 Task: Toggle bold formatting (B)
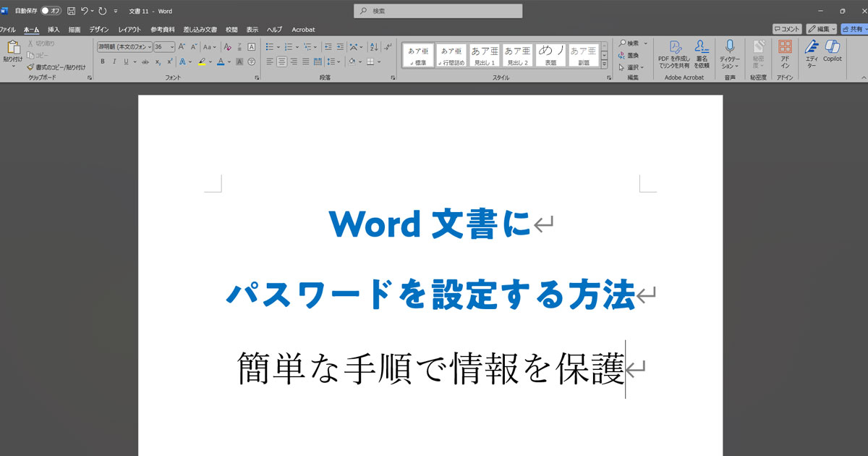point(103,62)
